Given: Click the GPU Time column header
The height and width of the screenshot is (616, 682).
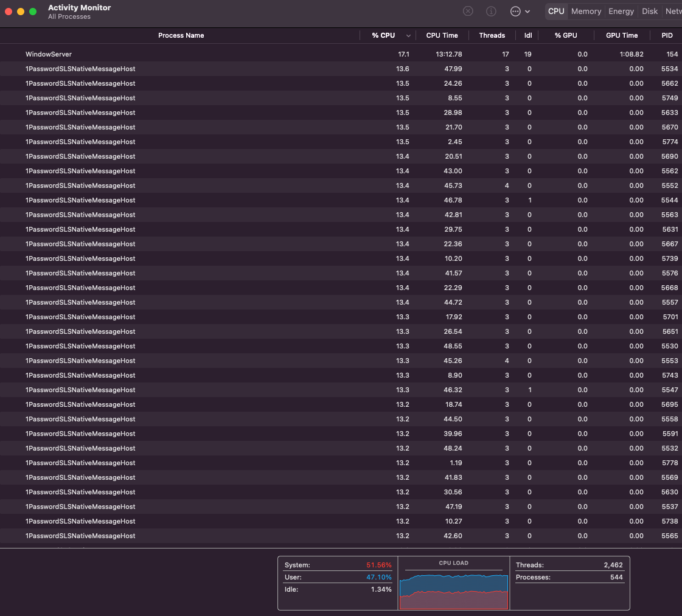Looking at the screenshot, I should coord(622,35).
